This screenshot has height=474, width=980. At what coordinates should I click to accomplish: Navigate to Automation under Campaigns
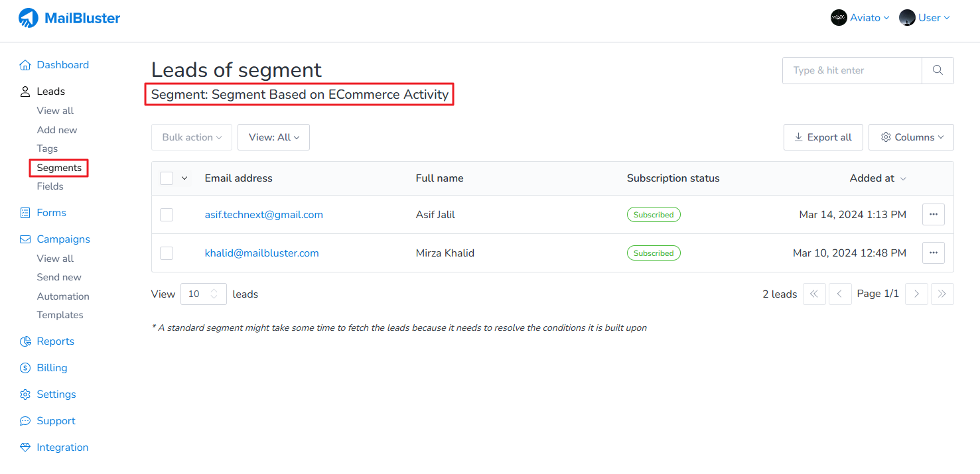point(63,296)
